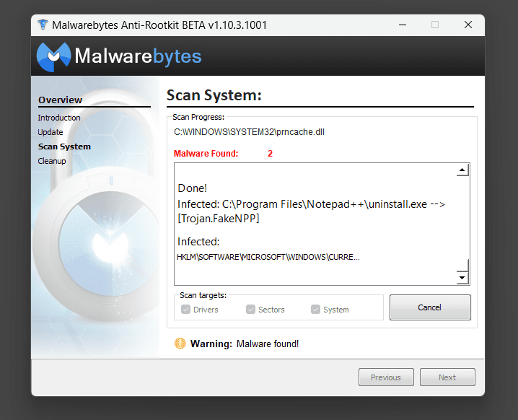Image resolution: width=518 pixels, height=420 pixels.
Task: Click the maximize window button
Action: pyautogui.click(x=435, y=25)
